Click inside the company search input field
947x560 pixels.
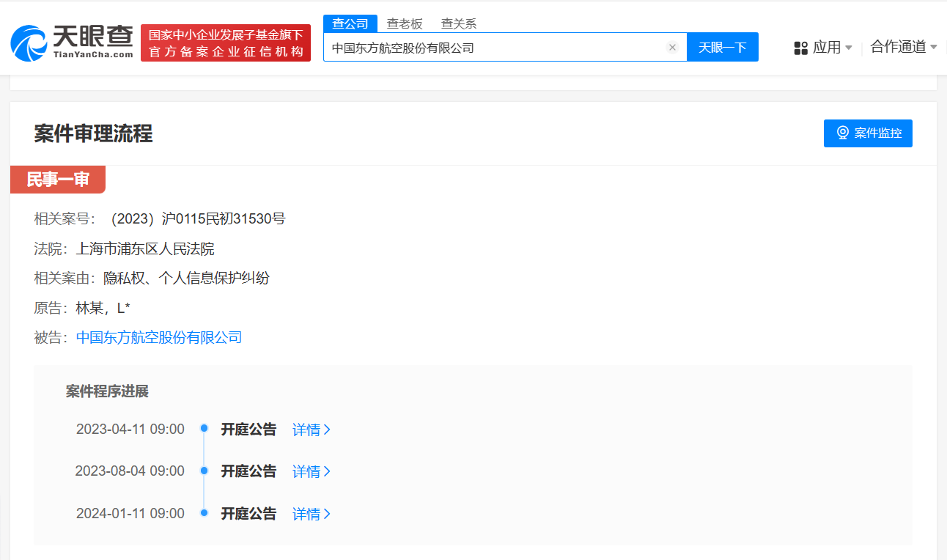pyautogui.click(x=506, y=47)
